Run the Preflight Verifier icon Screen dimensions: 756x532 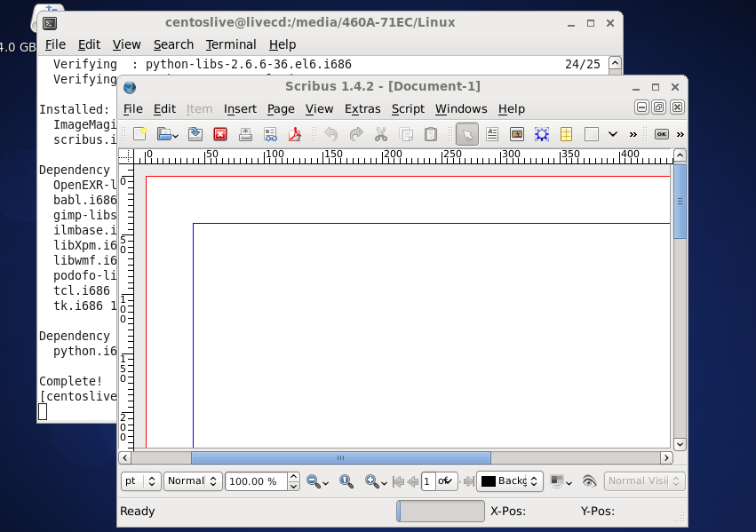coord(270,134)
